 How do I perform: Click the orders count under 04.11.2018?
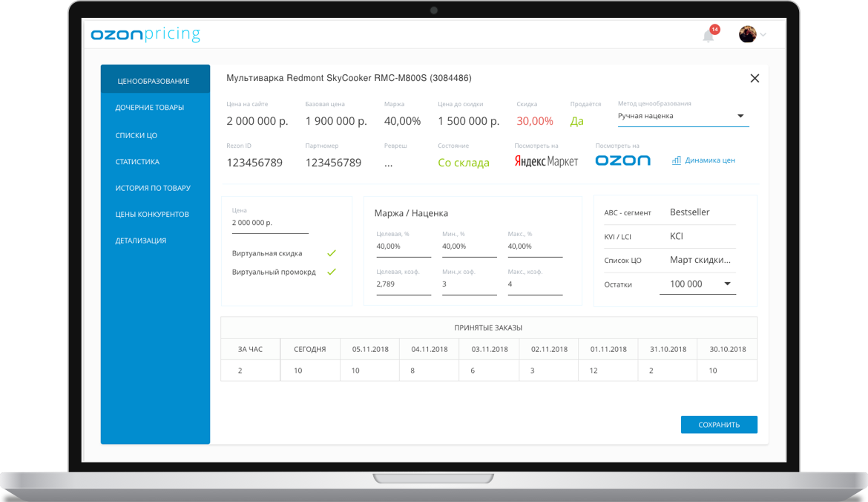pyautogui.click(x=412, y=371)
